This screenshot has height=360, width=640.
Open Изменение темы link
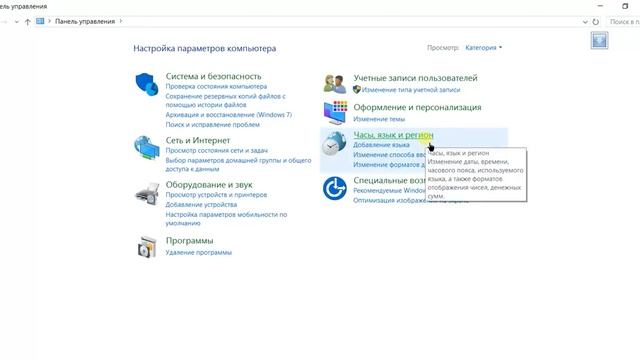tap(379, 119)
